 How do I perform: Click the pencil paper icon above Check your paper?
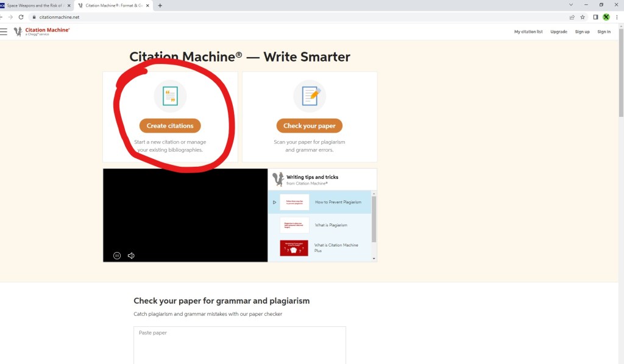coord(310,96)
